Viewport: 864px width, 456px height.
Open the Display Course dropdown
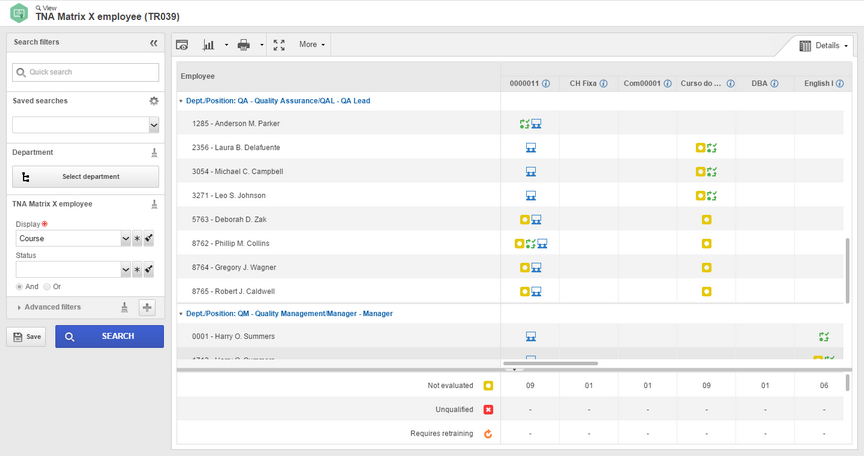pos(126,238)
